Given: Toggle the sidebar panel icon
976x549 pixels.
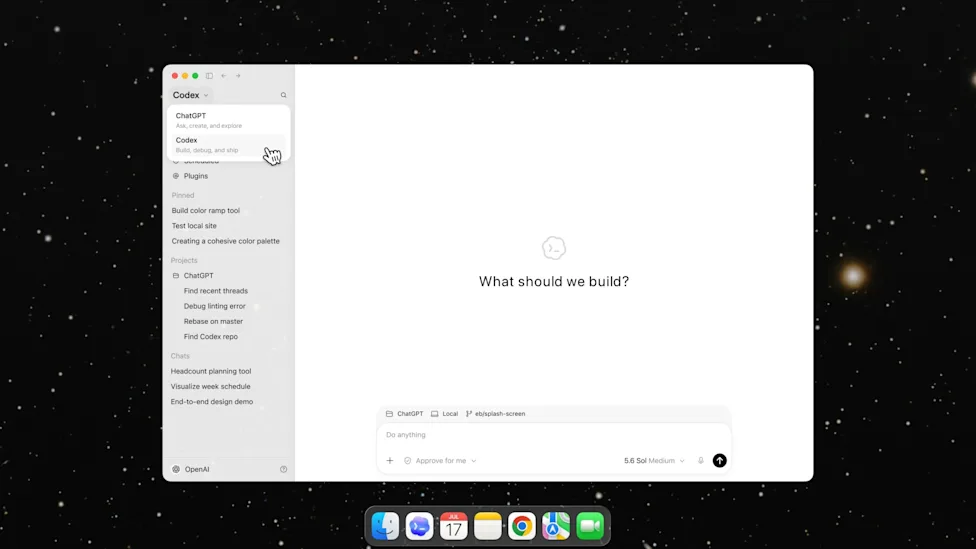Looking at the screenshot, I should tap(209, 76).
